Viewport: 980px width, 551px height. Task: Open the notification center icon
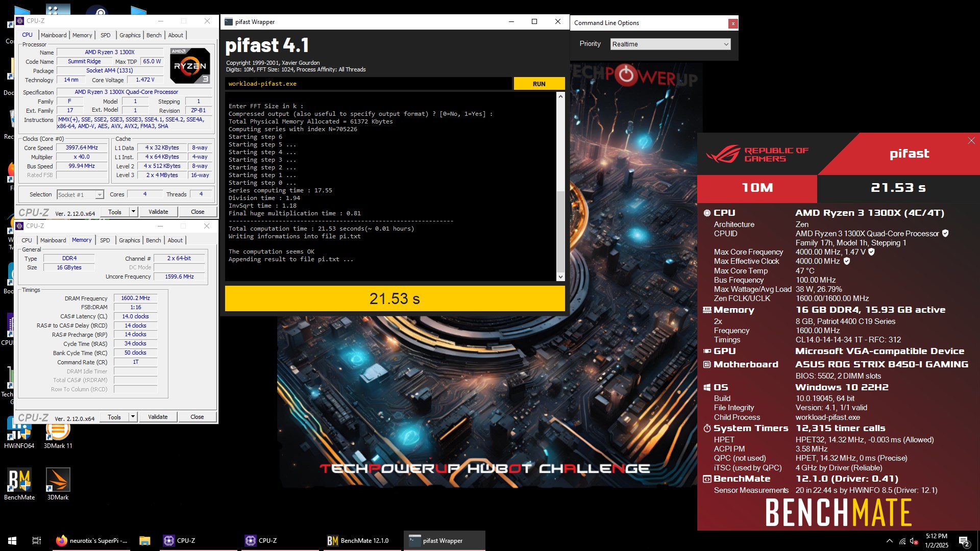tap(964, 541)
